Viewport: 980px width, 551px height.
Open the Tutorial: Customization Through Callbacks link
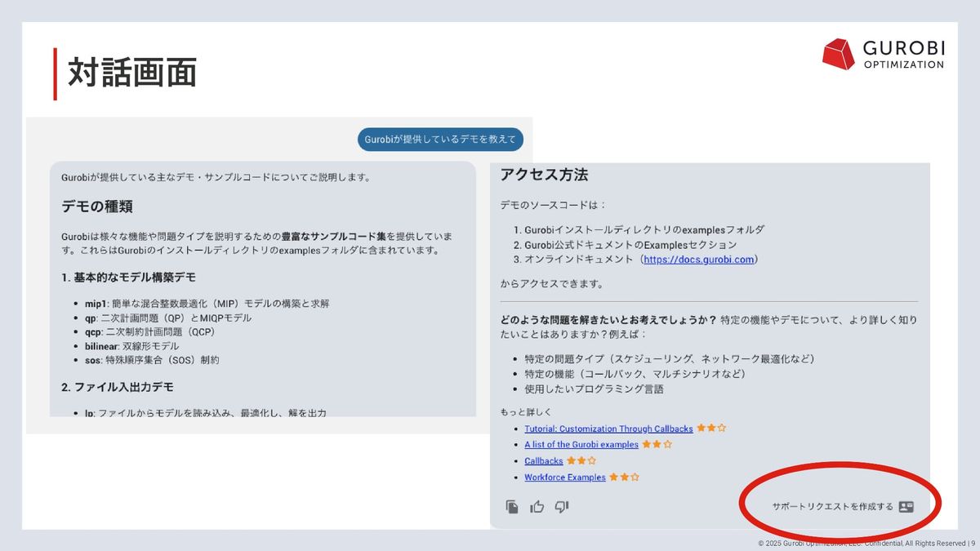tap(608, 429)
